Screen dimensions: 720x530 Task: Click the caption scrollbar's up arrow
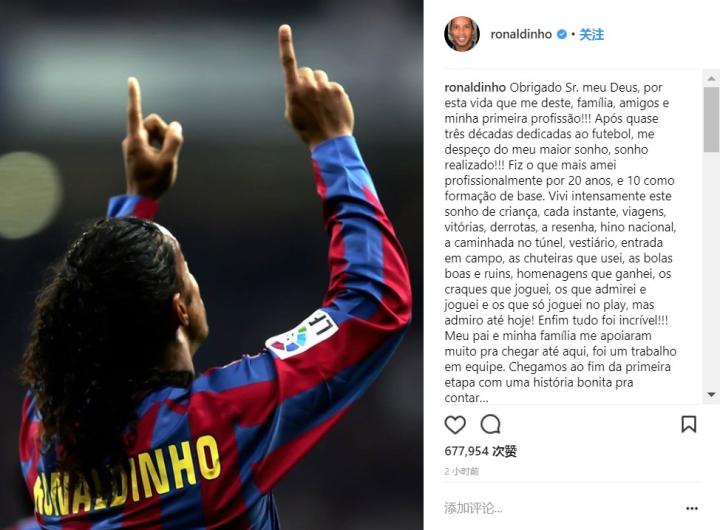[711, 78]
